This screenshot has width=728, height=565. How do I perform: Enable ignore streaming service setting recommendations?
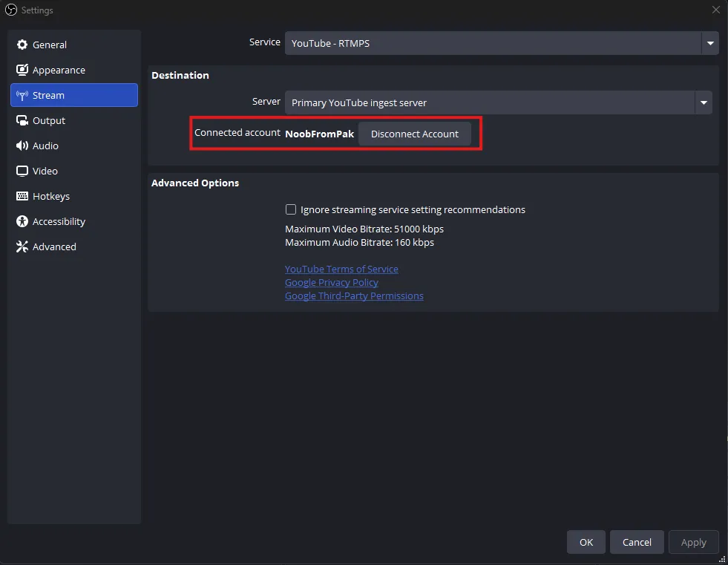coord(291,209)
